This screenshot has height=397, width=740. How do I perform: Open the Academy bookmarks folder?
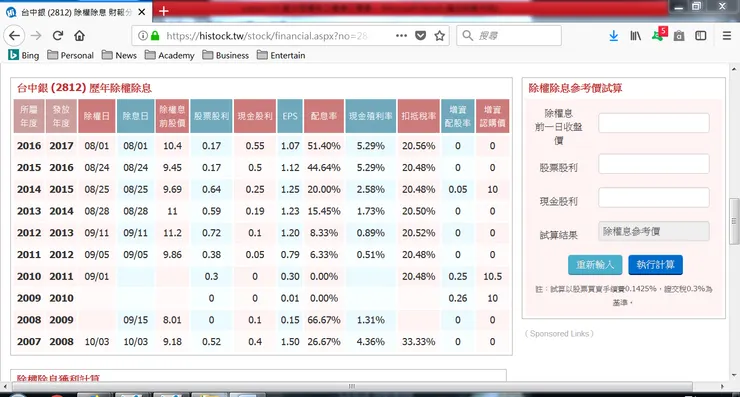pos(170,55)
